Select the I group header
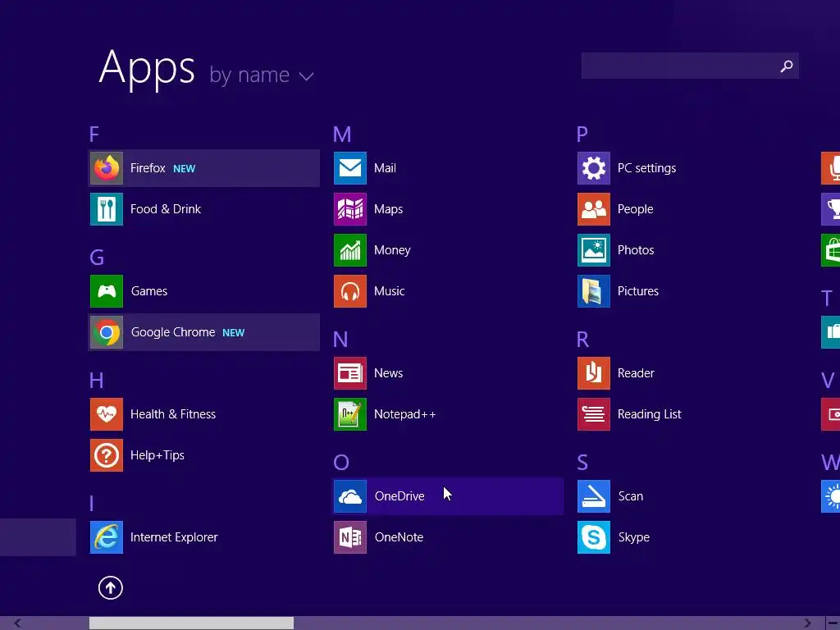This screenshot has height=630, width=840. click(x=92, y=504)
